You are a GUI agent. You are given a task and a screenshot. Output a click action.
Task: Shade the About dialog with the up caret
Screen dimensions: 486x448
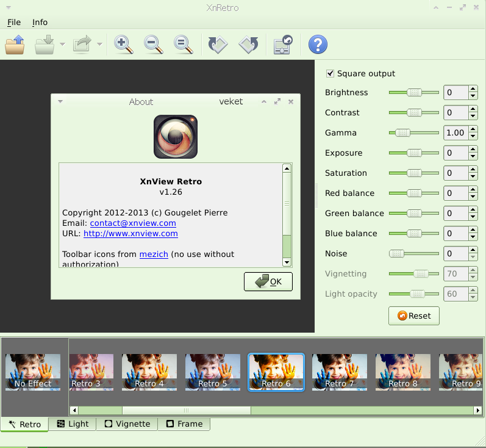click(x=264, y=102)
